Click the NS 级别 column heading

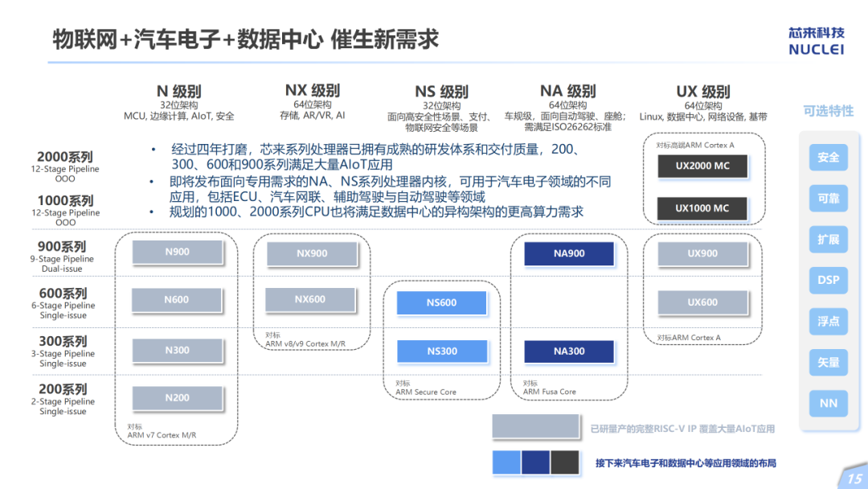click(442, 91)
